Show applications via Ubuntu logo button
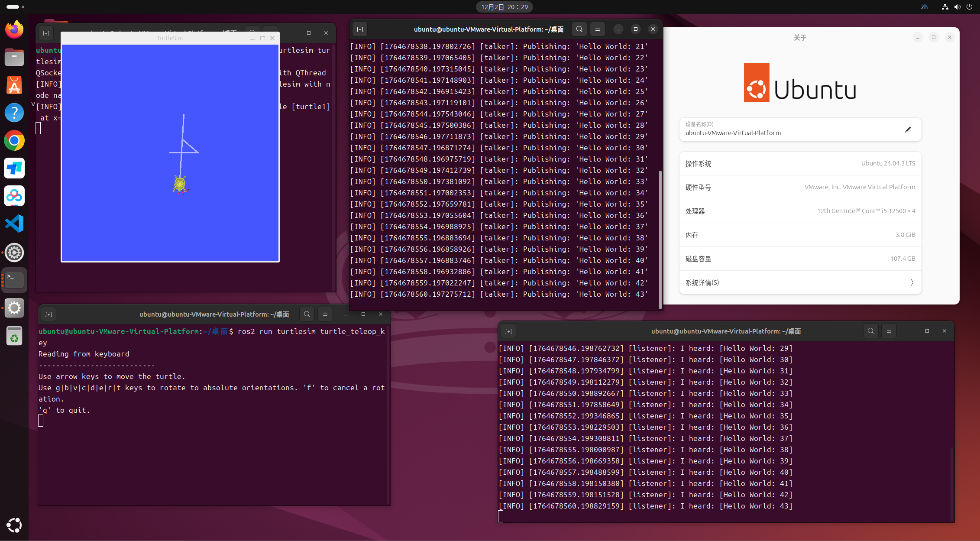This screenshot has height=541, width=980. tap(14, 525)
